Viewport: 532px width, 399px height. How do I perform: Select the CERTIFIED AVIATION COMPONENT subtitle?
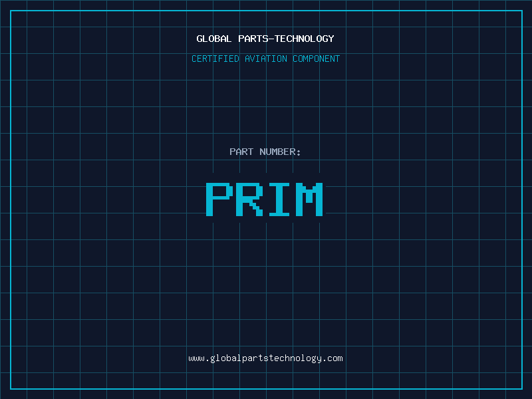pos(265,59)
